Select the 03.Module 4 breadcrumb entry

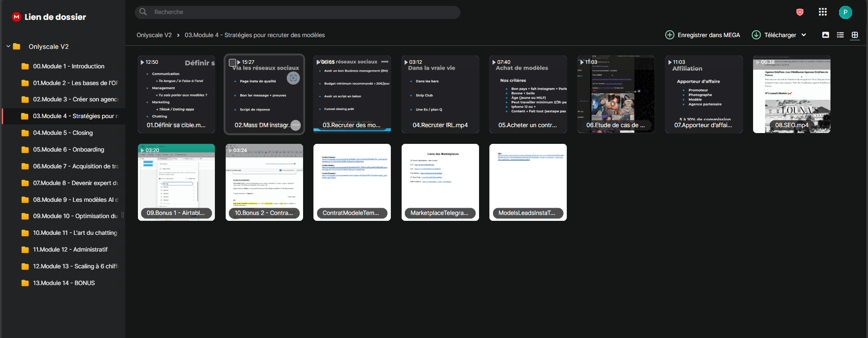pos(255,35)
